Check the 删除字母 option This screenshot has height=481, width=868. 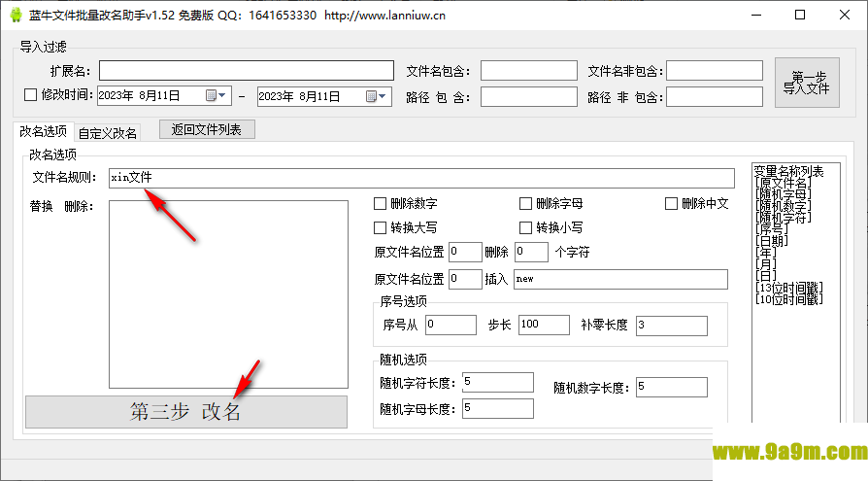(525, 204)
